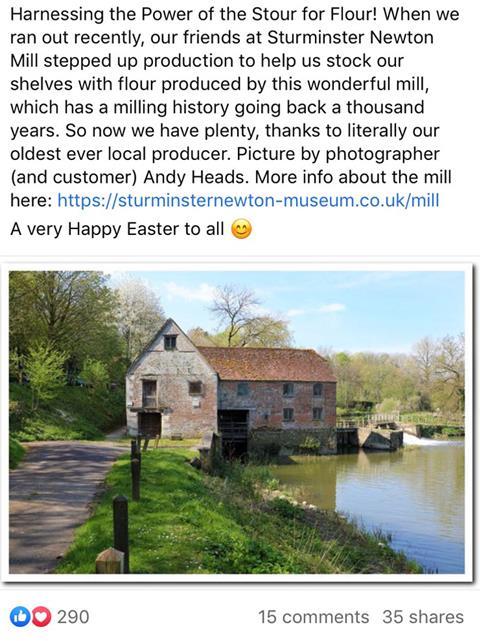Click the red heart Love reaction icon
This screenshot has width=480, height=641.
coord(42,617)
